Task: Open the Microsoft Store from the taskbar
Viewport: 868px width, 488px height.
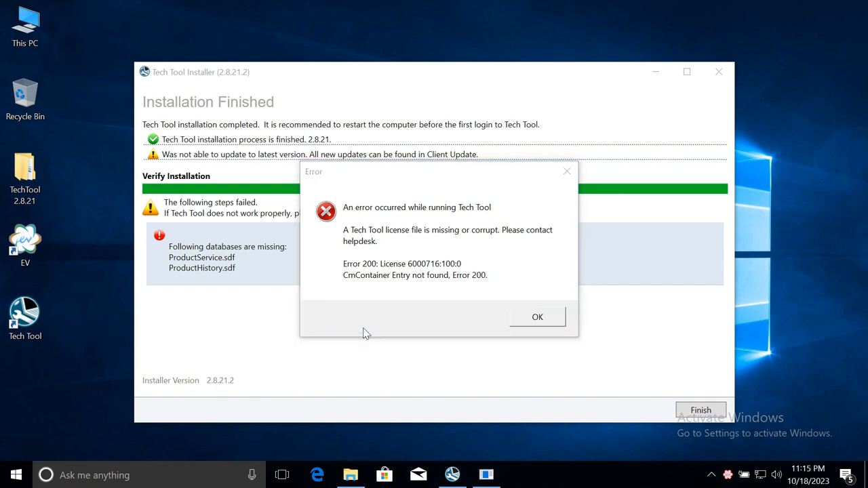Action: click(384, 474)
